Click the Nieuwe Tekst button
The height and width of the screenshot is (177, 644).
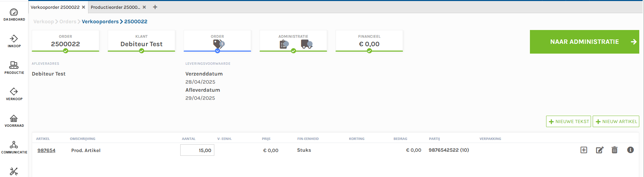click(x=568, y=121)
